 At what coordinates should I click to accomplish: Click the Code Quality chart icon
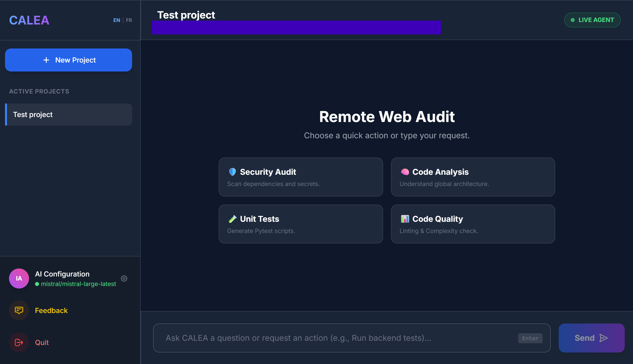pos(405,219)
